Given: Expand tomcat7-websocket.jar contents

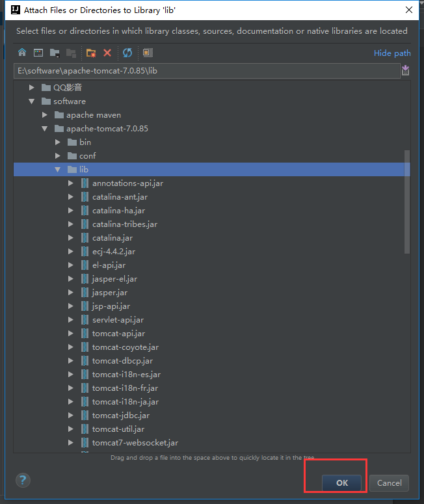Looking at the screenshot, I should click(x=71, y=443).
